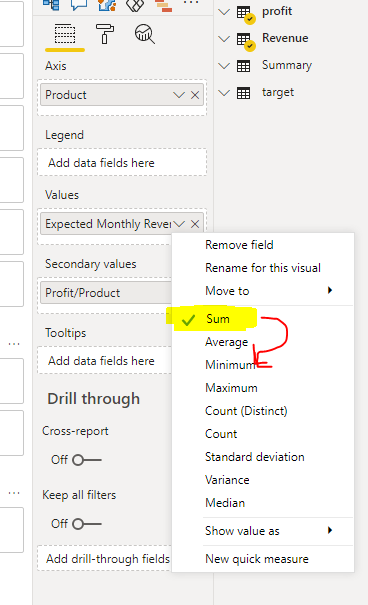
Task: Open Show value as submenu arrow
Action: pos(330,530)
